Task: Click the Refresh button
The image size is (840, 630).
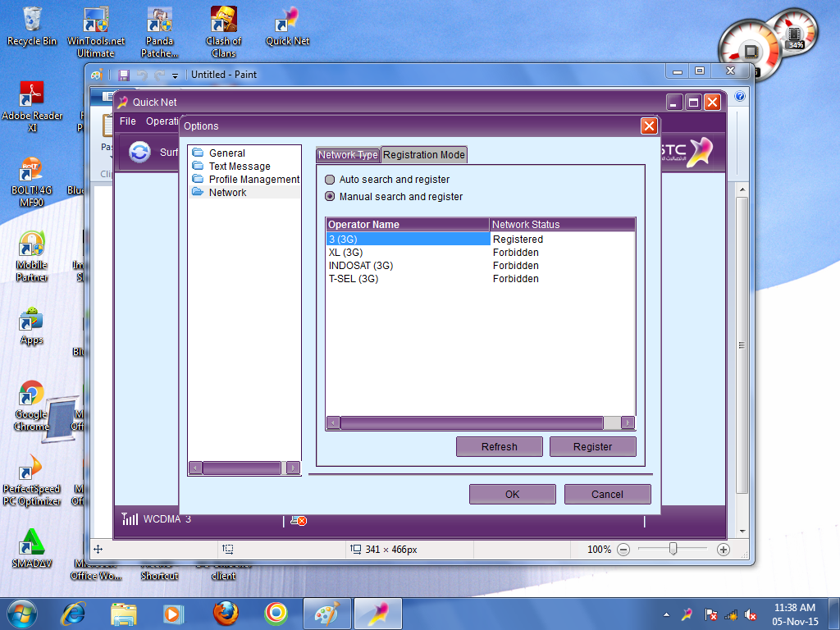Action: pos(500,447)
